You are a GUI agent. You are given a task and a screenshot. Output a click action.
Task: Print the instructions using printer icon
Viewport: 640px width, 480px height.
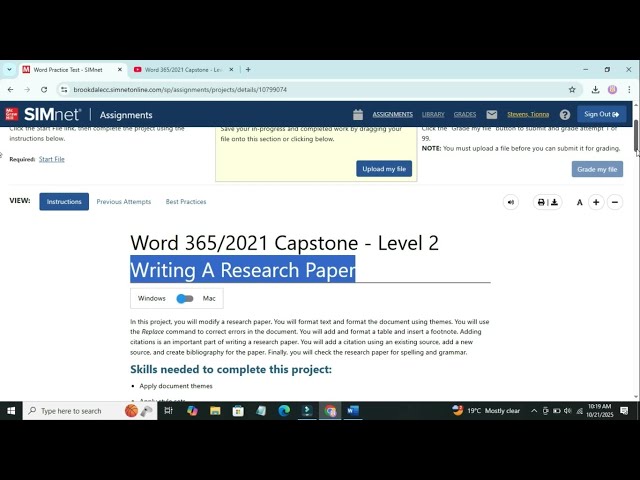541,202
